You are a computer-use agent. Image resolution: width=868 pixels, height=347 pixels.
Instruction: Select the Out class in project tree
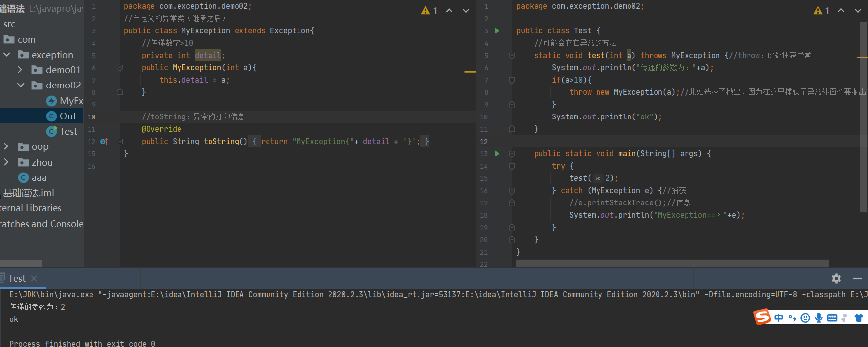click(61, 116)
